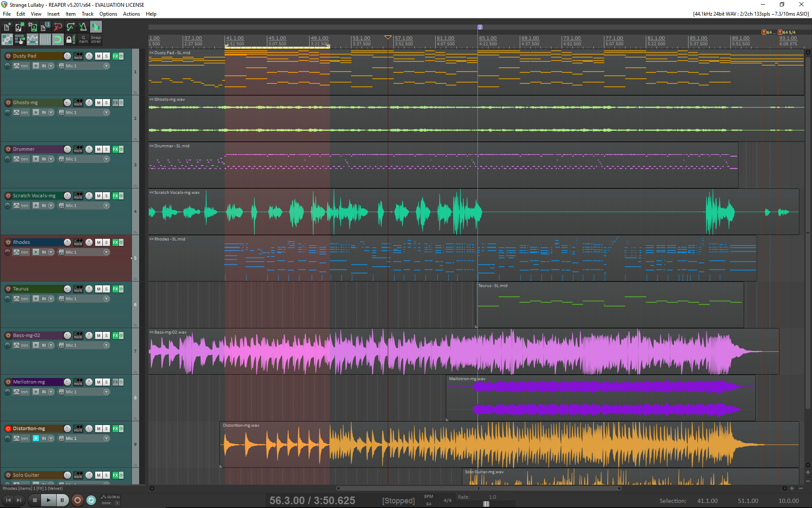Toggle the metronome icon

83,27
